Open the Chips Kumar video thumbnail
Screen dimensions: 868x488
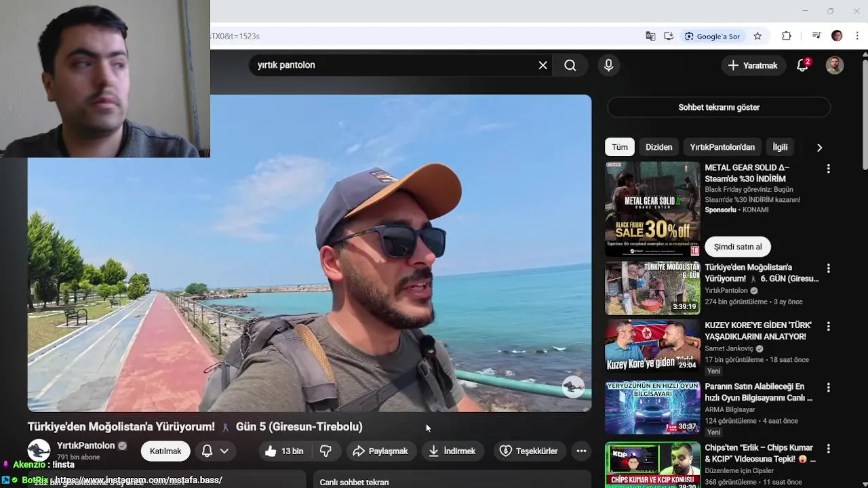(652, 465)
